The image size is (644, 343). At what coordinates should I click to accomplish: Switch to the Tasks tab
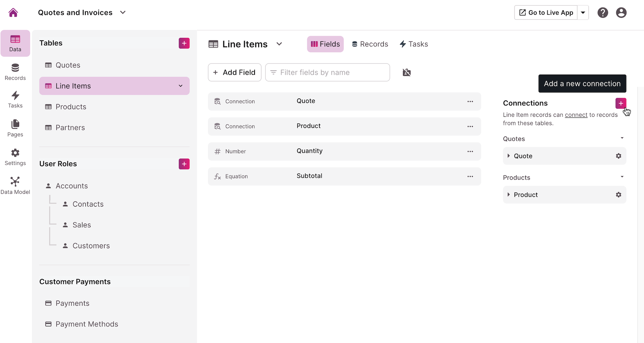(413, 44)
